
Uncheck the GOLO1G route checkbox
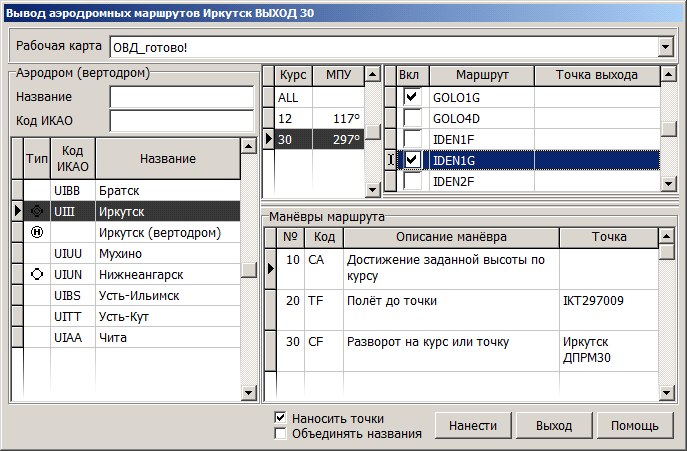point(411,97)
